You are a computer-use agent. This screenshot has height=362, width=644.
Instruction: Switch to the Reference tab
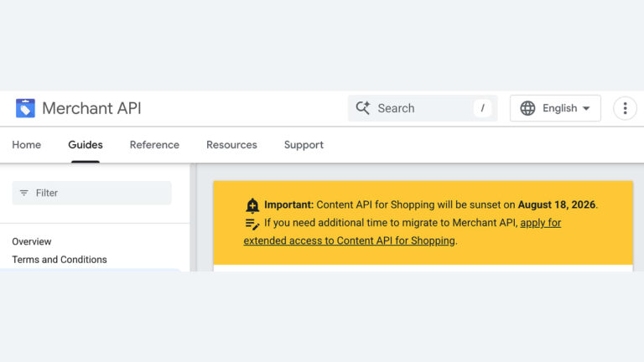click(x=154, y=145)
